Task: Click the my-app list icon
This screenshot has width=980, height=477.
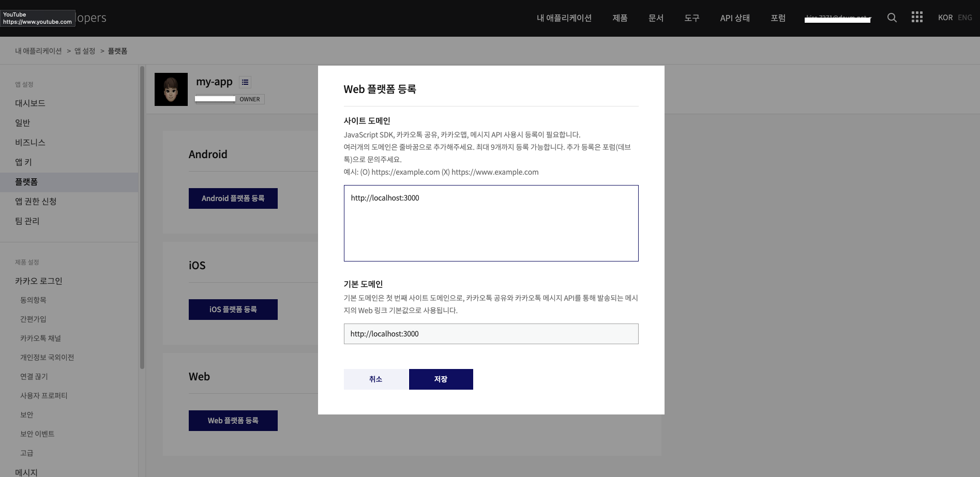Action: (245, 82)
